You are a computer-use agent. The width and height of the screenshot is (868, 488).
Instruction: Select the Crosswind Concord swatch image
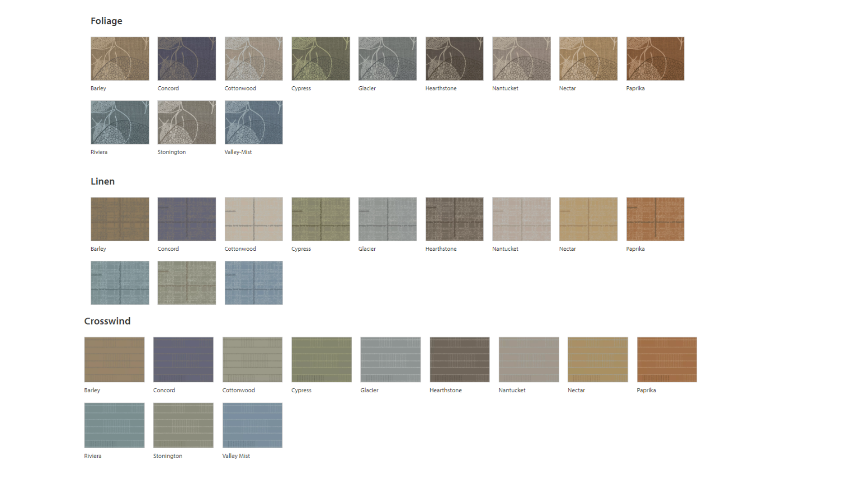pos(183,360)
